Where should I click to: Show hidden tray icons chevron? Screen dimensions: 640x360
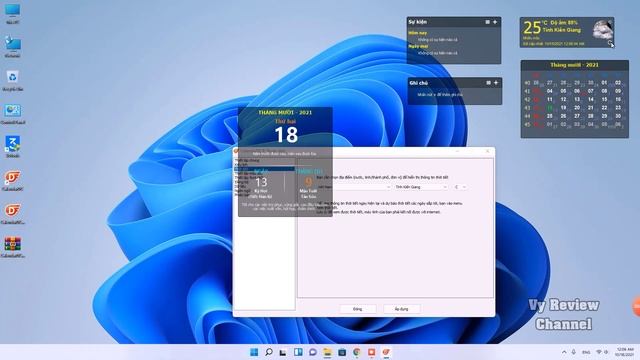coord(564,352)
